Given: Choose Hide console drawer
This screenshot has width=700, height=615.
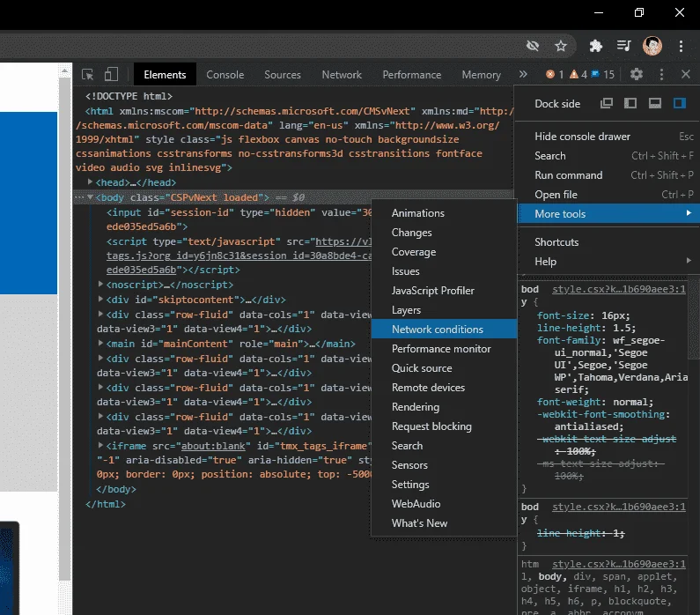Looking at the screenshot, I should [609, 137].
